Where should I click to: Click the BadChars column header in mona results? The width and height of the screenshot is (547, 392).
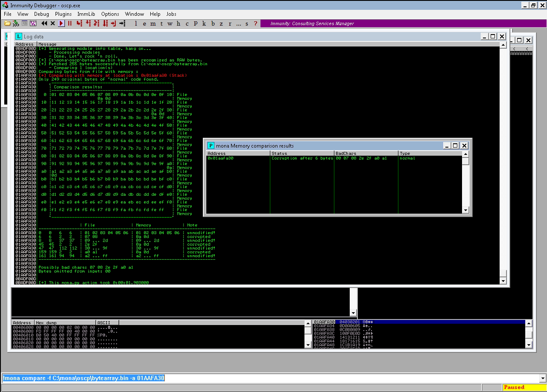tap(366, 153)
